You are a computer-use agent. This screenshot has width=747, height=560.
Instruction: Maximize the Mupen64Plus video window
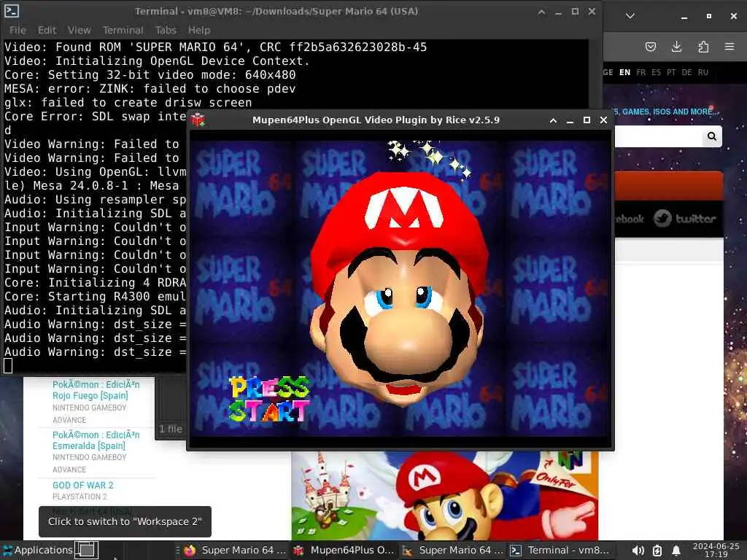point(587,120)
